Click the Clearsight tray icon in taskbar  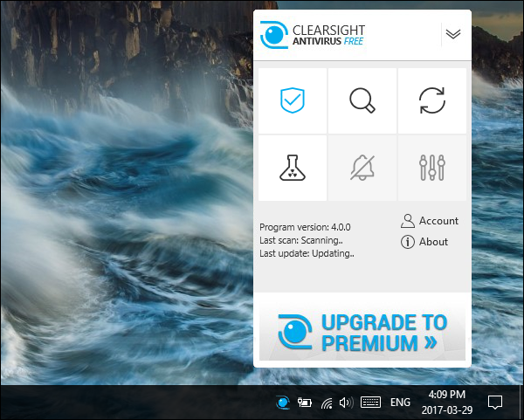click(283, 403)
